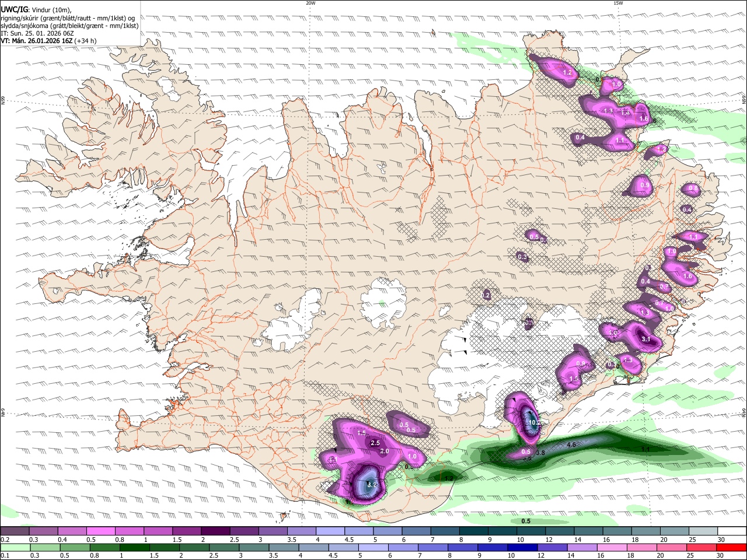Select the 'VT: Mán. 26.01.2026 16Z' valid time

click(37, 41)
